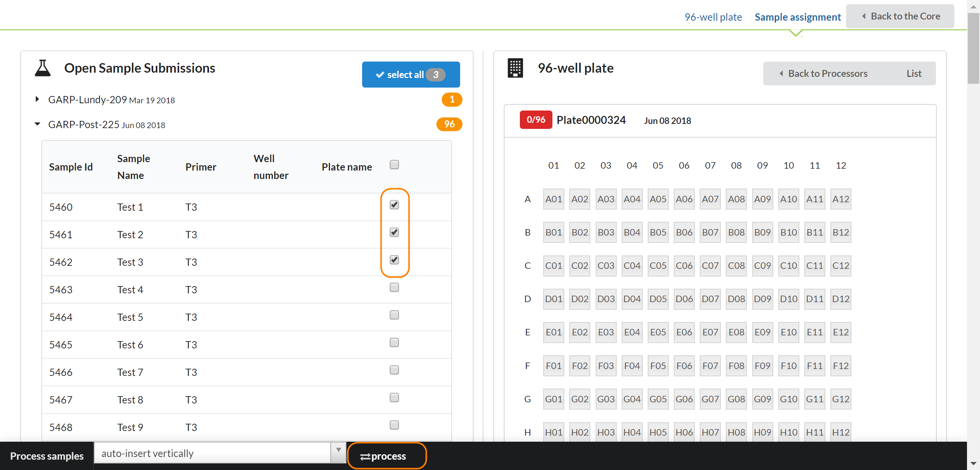Toggle the header checkbox next to Plate name

[x=394, y=164]
